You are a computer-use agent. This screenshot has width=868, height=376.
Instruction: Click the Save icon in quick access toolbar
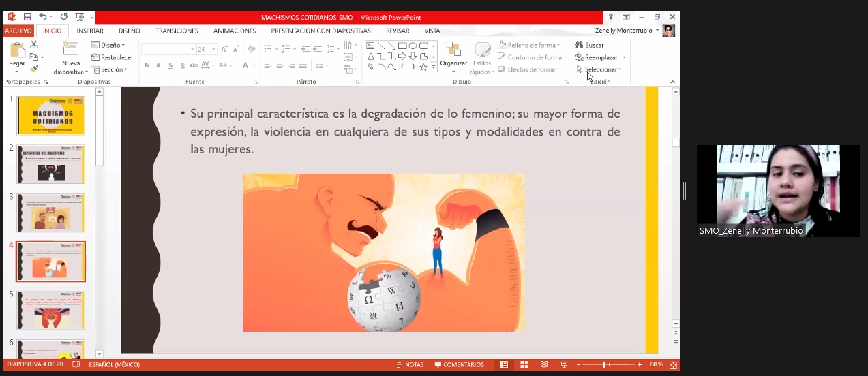[27, 16]
